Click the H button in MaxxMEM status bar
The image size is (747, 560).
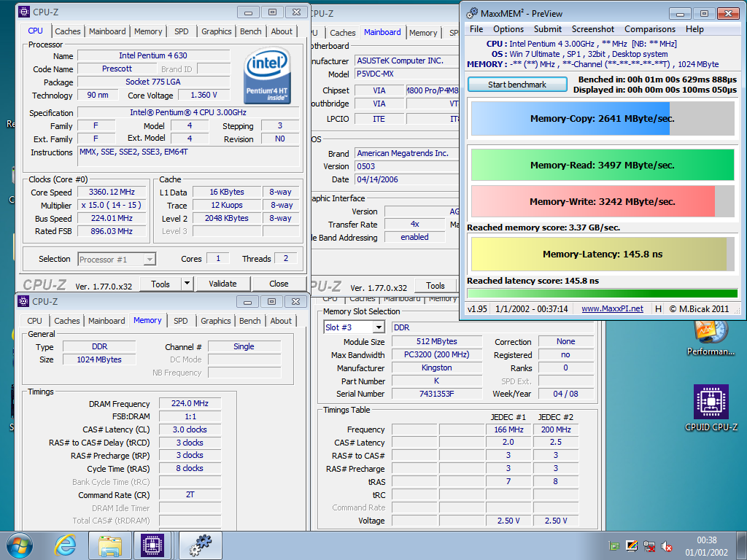point(658,308)
